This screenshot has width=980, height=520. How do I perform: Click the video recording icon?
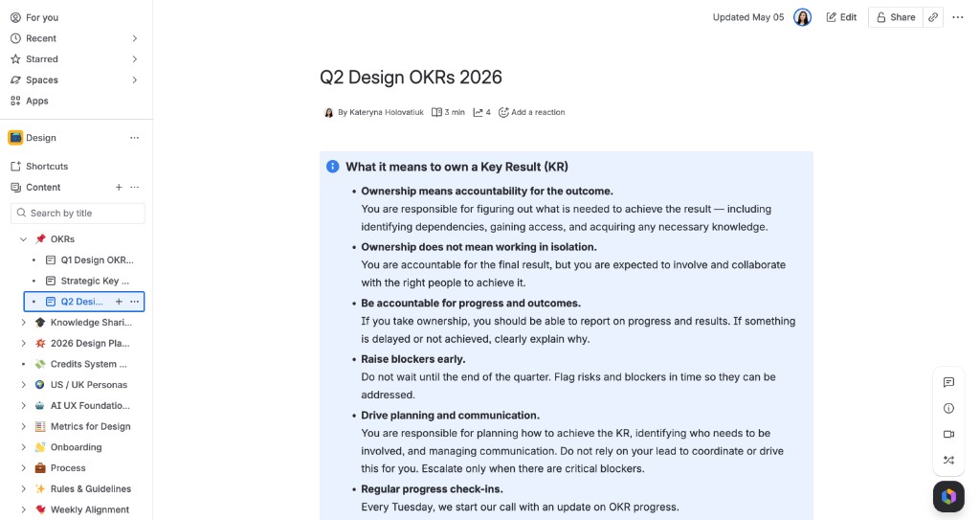pyautogui.click(x=948, y=434)
